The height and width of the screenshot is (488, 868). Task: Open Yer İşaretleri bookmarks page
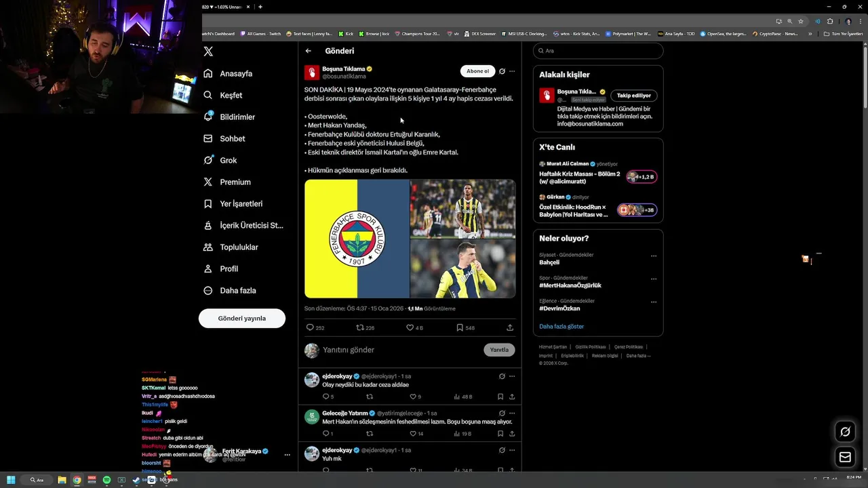point(233,203)
